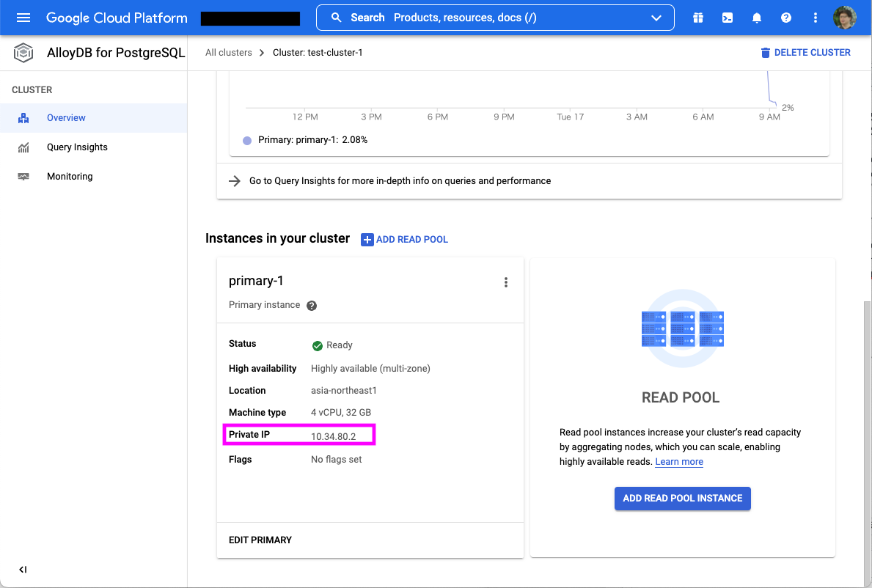
Task: Click the trash icon beside DELETE CLUSTER
Action: click(765, 53)
